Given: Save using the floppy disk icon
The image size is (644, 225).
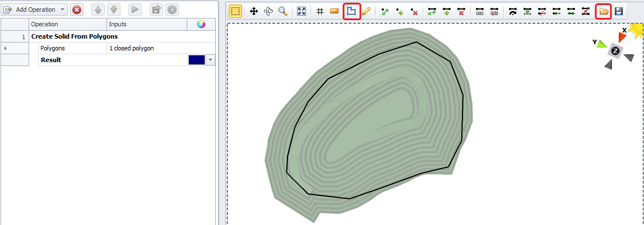Looking at the screenshot, I should tap(619, 11).
